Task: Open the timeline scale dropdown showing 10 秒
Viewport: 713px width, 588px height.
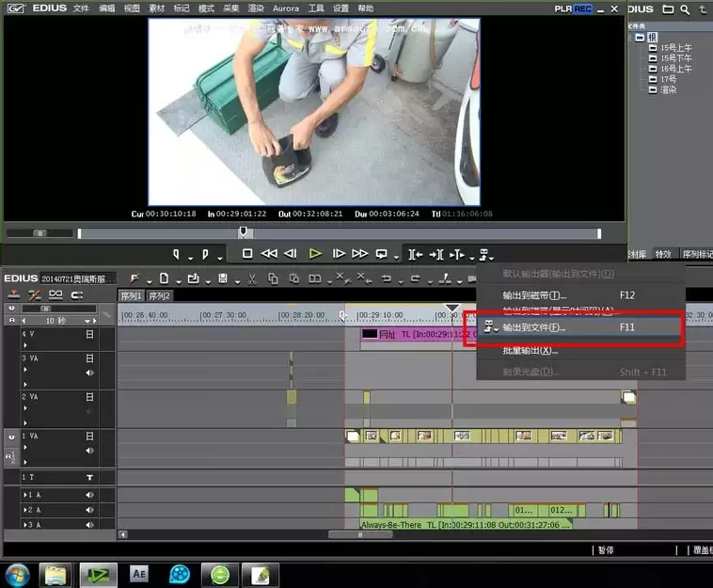Action: [87, 321]
